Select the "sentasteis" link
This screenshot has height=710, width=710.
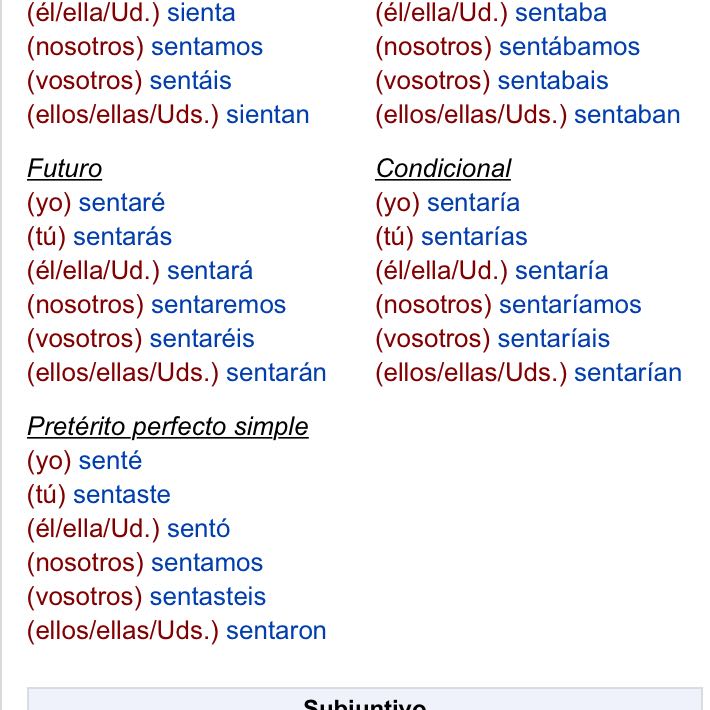coord(208,597)
